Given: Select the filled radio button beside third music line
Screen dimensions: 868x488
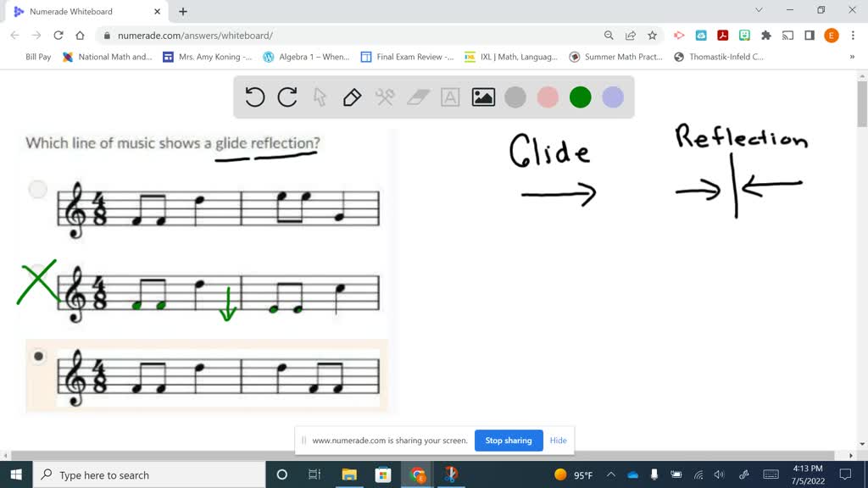Looking at the screenshot, I should 38,357.
